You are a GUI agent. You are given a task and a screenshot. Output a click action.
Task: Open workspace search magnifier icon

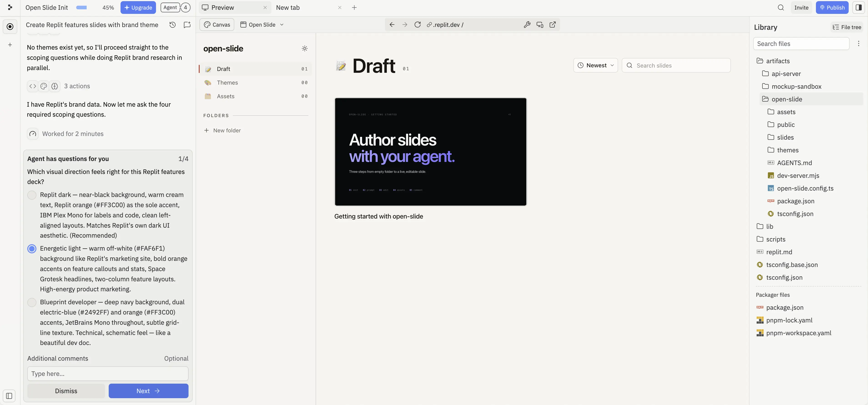point(781,8)
